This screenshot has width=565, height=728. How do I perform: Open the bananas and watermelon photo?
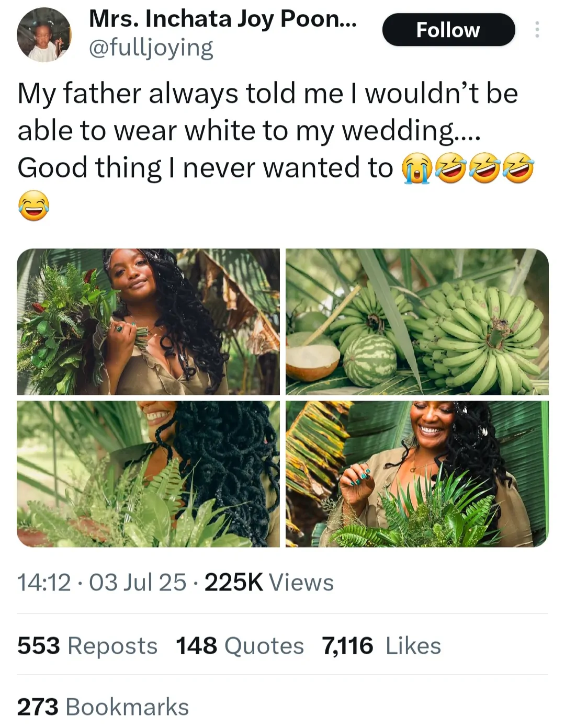click(x=417, y=321)
